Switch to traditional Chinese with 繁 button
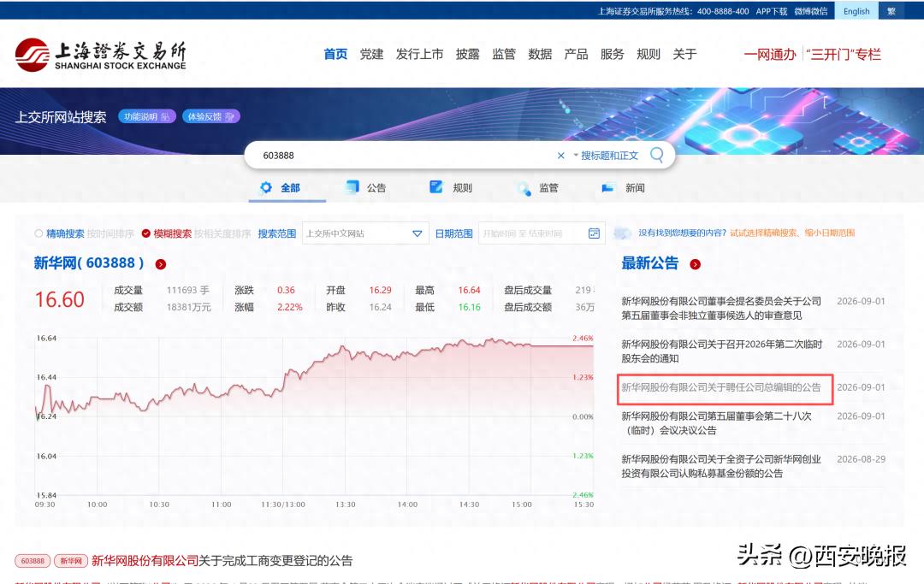This screenshot has height=584, width=924. click(891, 11)
